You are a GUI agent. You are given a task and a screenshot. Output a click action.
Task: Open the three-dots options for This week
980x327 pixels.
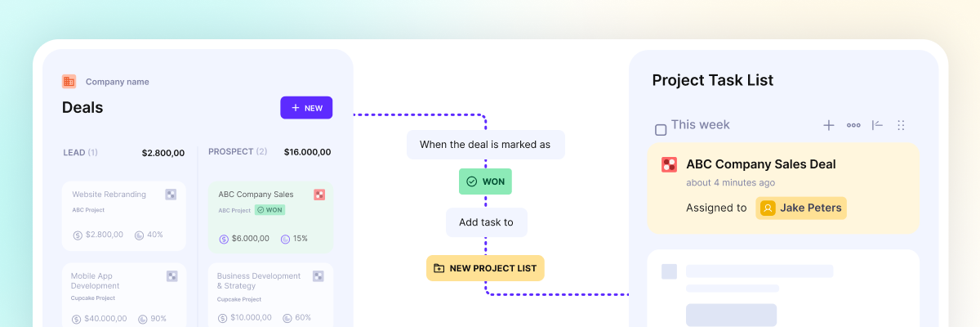coord(853,125)
